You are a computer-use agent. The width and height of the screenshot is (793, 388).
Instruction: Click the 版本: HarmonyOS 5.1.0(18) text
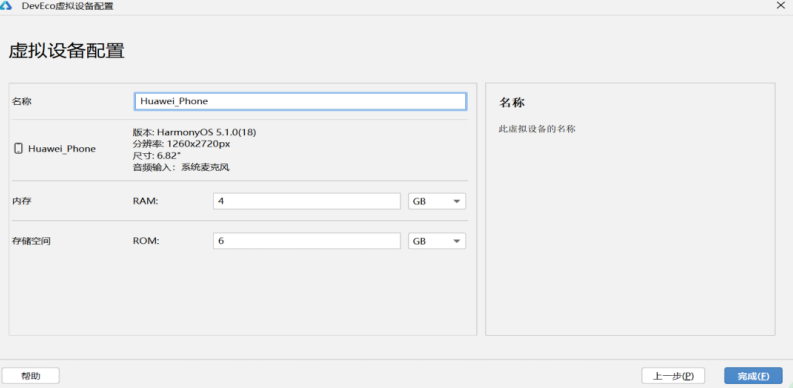pyautogui.click(x=195, y=133)
